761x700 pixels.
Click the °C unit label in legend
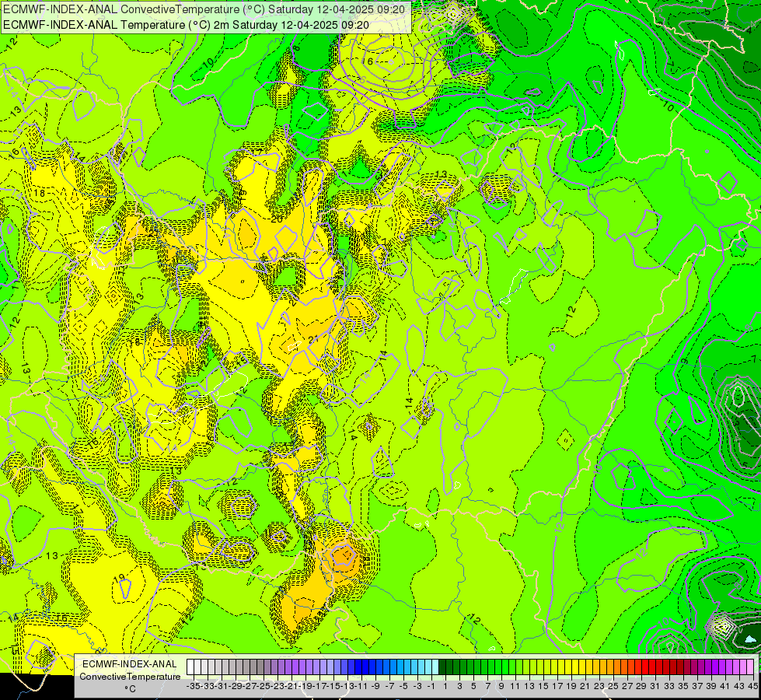130,689
